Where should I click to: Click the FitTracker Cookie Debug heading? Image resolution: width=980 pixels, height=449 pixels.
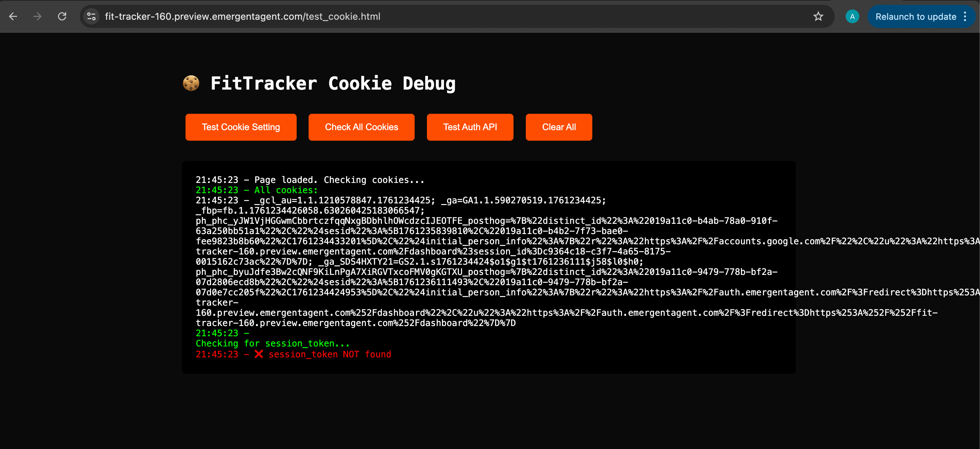pyautogui.click(x=332, y=83)
